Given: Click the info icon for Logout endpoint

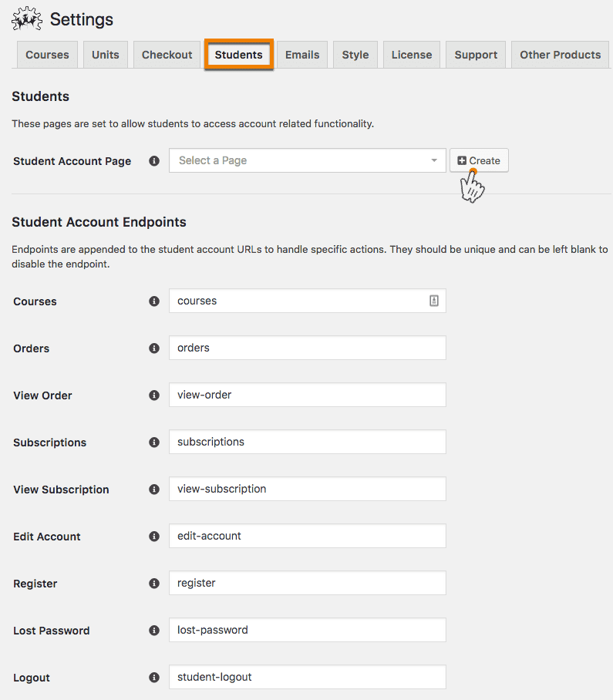Looking at the screenshot, I should click(154, 678).
